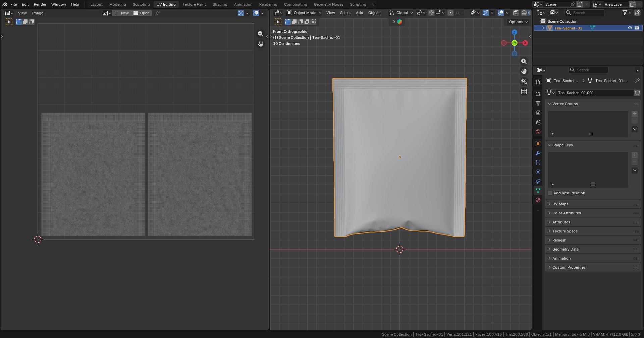Click the properties editor Search field

[588, 70]
